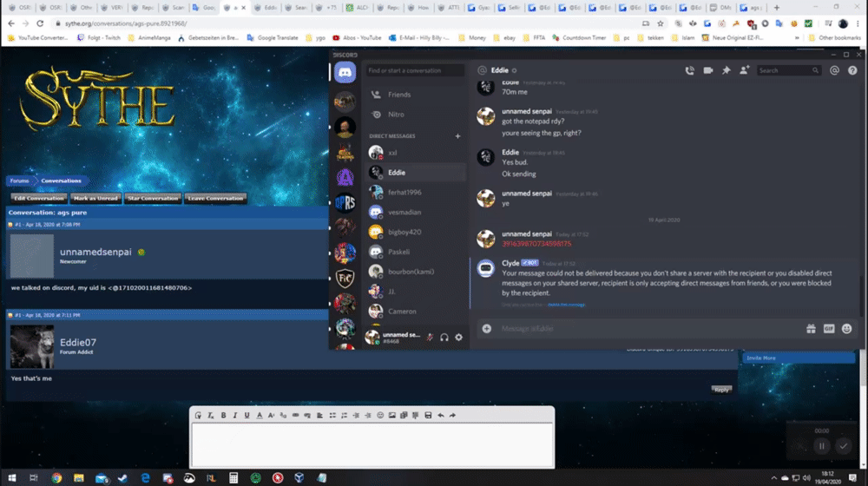Click Eddie07's wolf avatar thumbnail
Image resolution: width=868 pixels, height=486 pixels.
32,347
